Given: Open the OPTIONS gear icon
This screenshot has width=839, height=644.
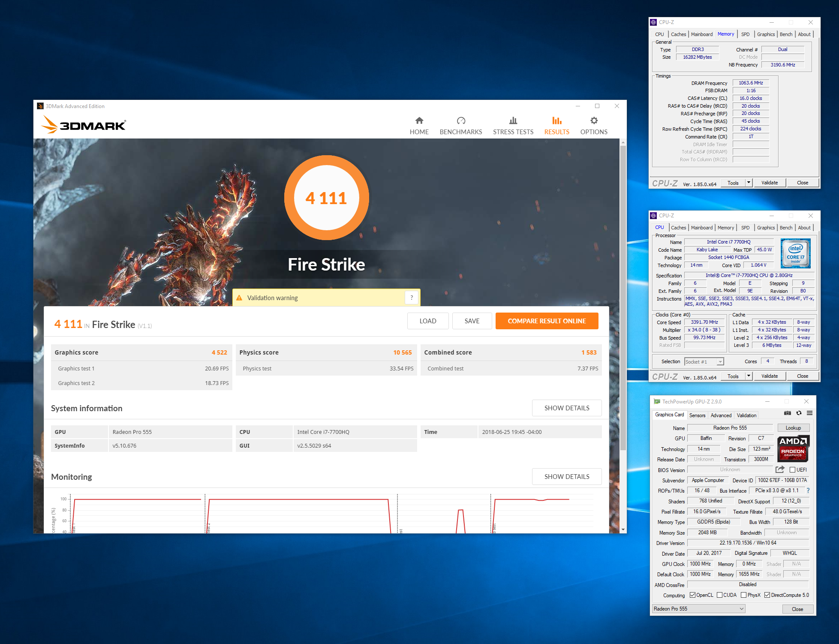Looking at the screenshot, I should (594, 120).
